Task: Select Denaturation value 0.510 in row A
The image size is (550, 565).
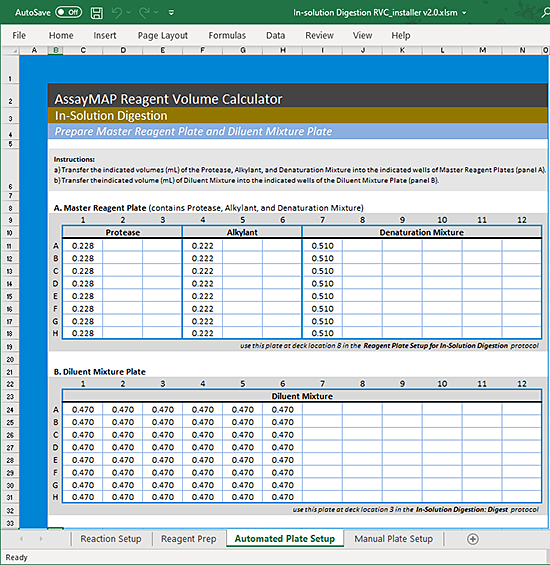Action: pos(323,246)
